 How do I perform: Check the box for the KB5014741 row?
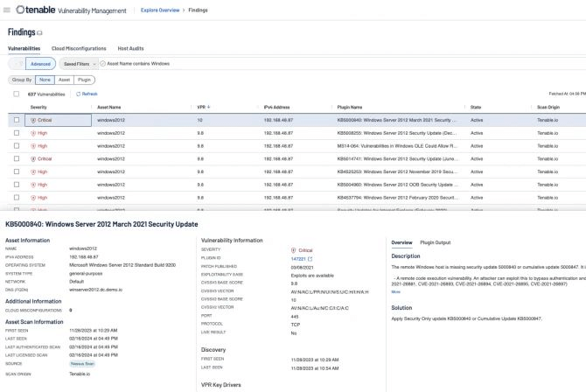(17, 158)
